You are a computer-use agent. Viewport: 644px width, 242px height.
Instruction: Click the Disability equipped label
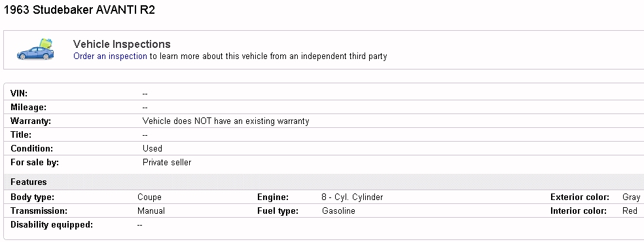(52, 225)
